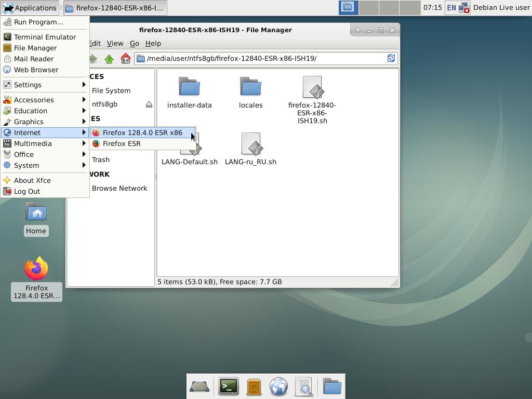Select ntfs8gb device in sidebar
The height and width of the screenshot is (399, 532).
pyautogui.click(x=104, y=104)
